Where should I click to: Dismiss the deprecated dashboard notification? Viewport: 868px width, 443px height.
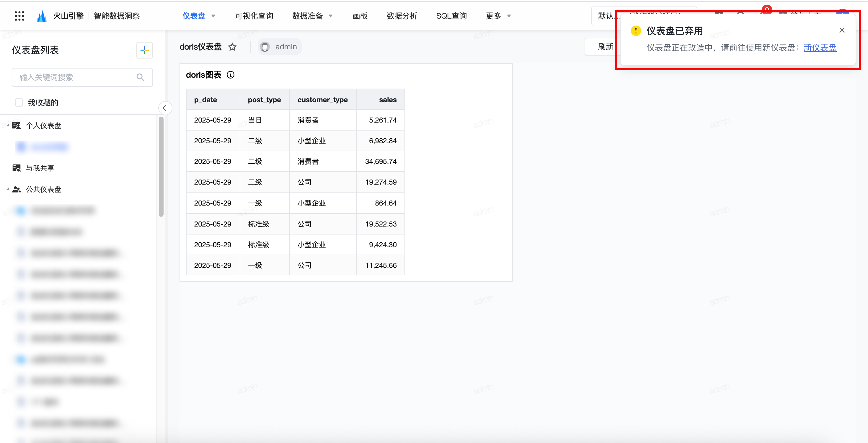[842, 30]
